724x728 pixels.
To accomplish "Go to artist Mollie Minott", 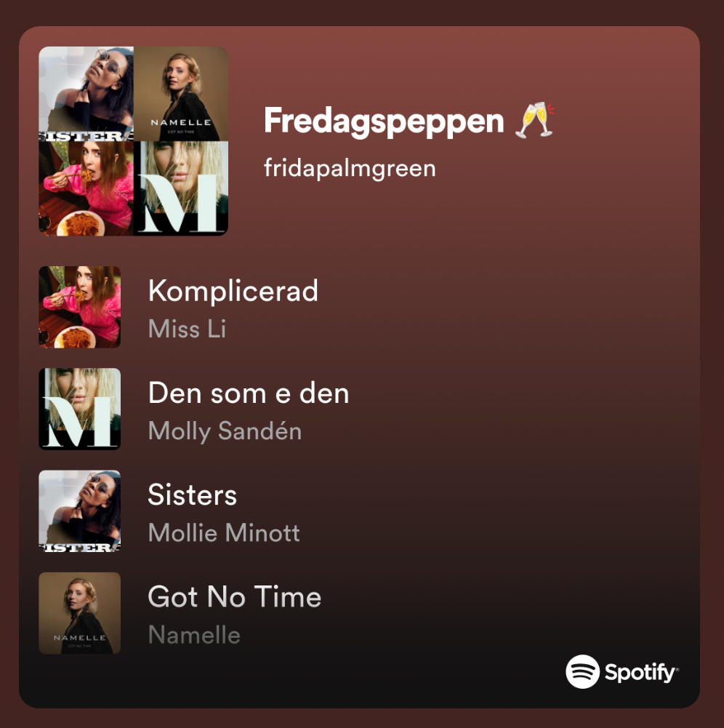I will tap(224, 532).
